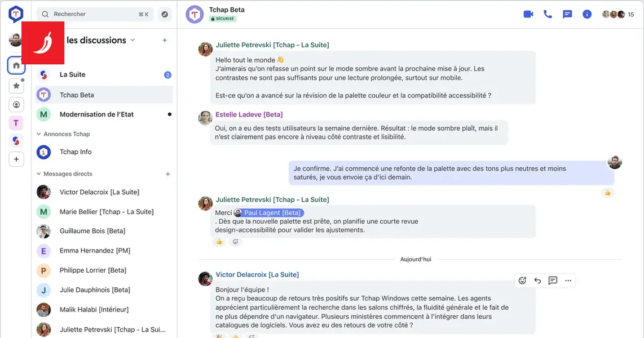The width and height of the screenshot is (644, 338).
Task: Click Juliette Petrevski's avatar on first message
Action: [205, 49]
